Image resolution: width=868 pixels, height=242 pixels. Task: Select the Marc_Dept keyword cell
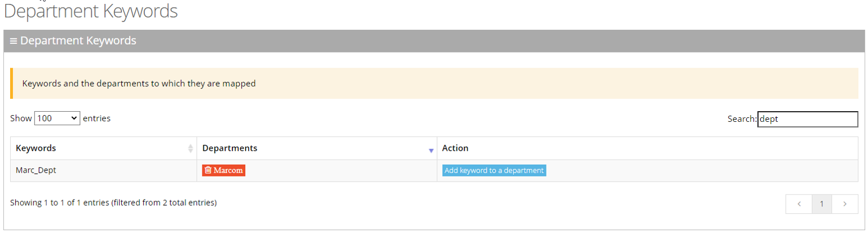pyautogui.click(x=36, y=170)
